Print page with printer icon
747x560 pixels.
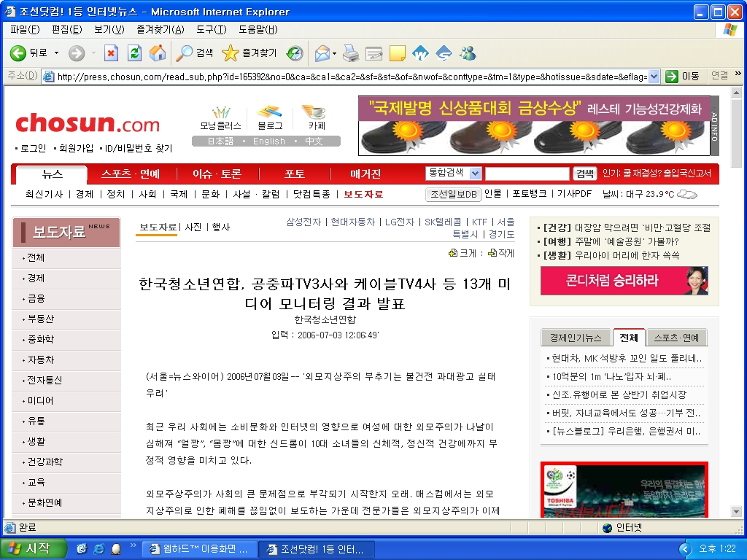[351, 52]
